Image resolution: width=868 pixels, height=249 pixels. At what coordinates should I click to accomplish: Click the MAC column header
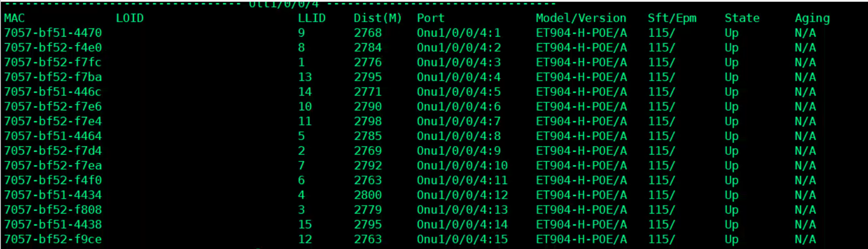[x=15, y=18]
